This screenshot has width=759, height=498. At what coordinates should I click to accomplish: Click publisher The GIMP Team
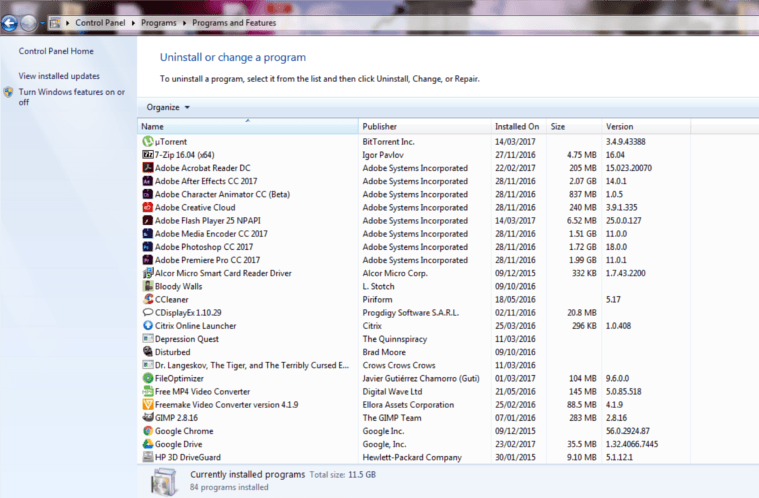[x=392, y=417]
